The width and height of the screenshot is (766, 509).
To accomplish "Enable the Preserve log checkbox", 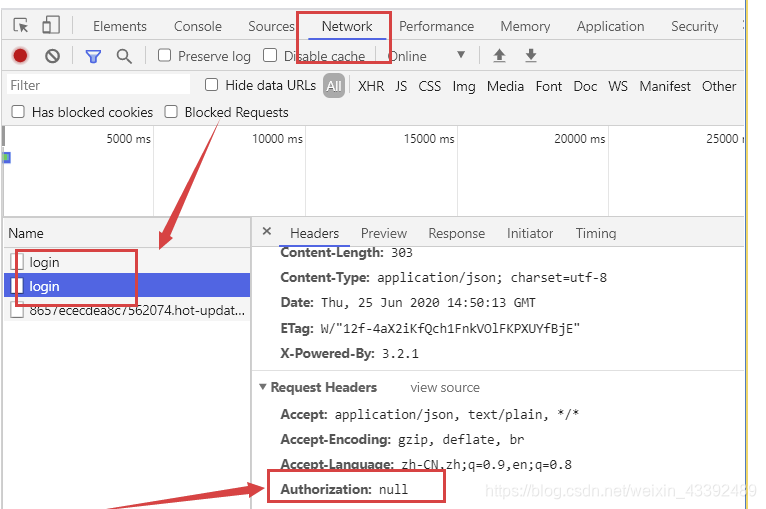I will [x=165, y=56].
